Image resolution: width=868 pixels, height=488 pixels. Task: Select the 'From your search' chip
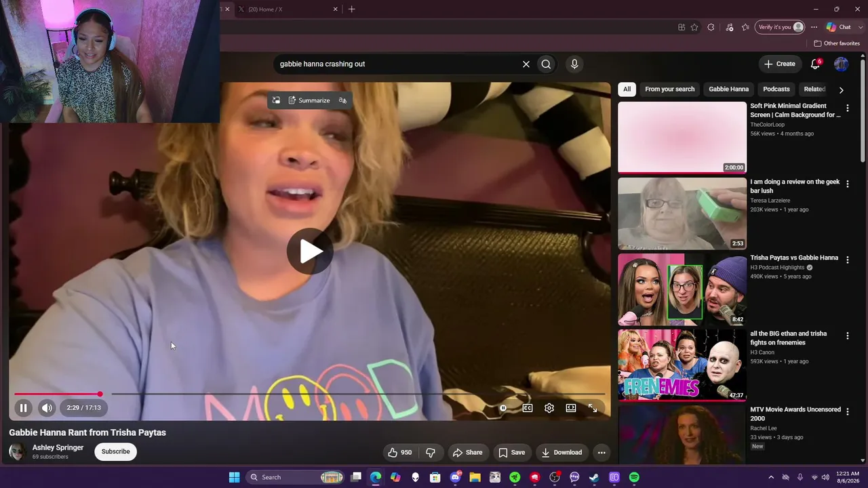670,89
